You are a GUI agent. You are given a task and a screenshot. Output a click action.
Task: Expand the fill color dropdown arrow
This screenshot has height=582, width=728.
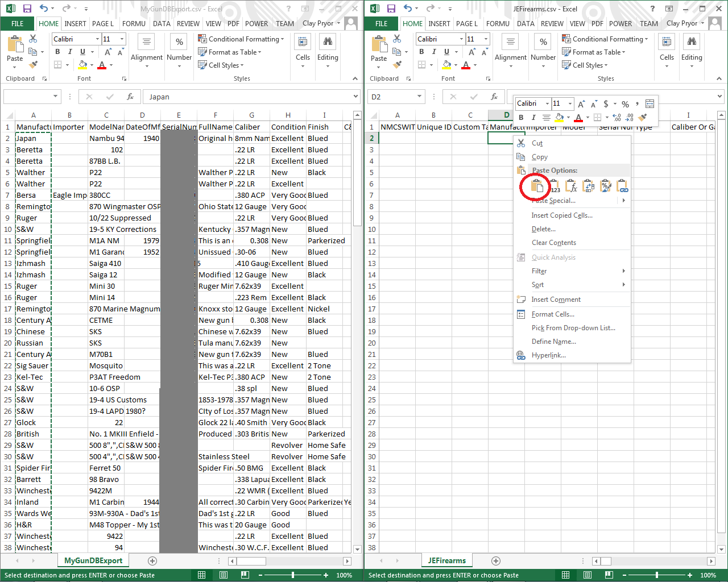pyautogui.click(x=568, y=117)
